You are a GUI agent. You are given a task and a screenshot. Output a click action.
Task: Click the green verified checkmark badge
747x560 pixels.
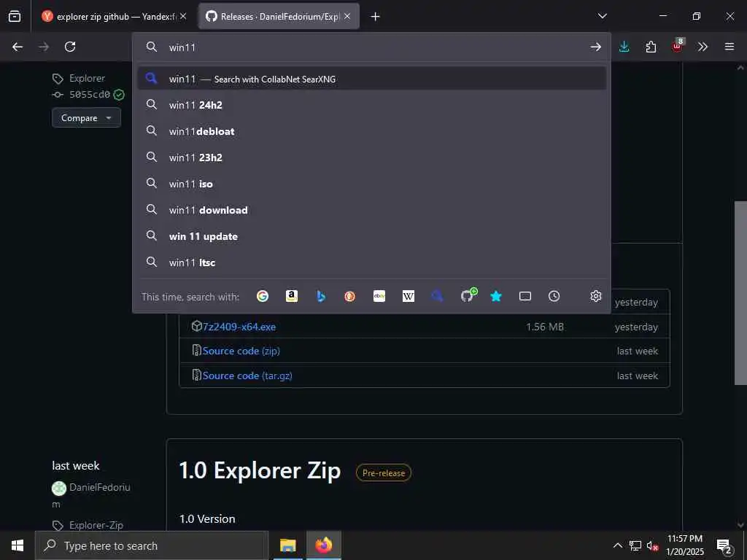119,95
